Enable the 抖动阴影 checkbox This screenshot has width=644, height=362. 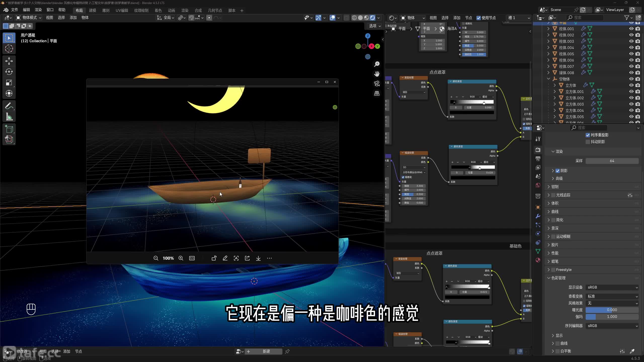pyautogui.click(x=588, y=142)
